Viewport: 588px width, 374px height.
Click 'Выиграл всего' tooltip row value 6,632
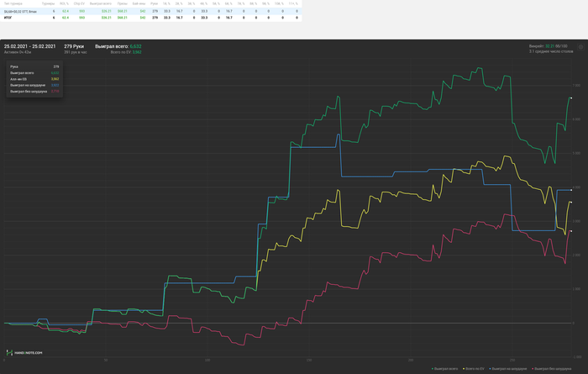click(x=55, y=73)
